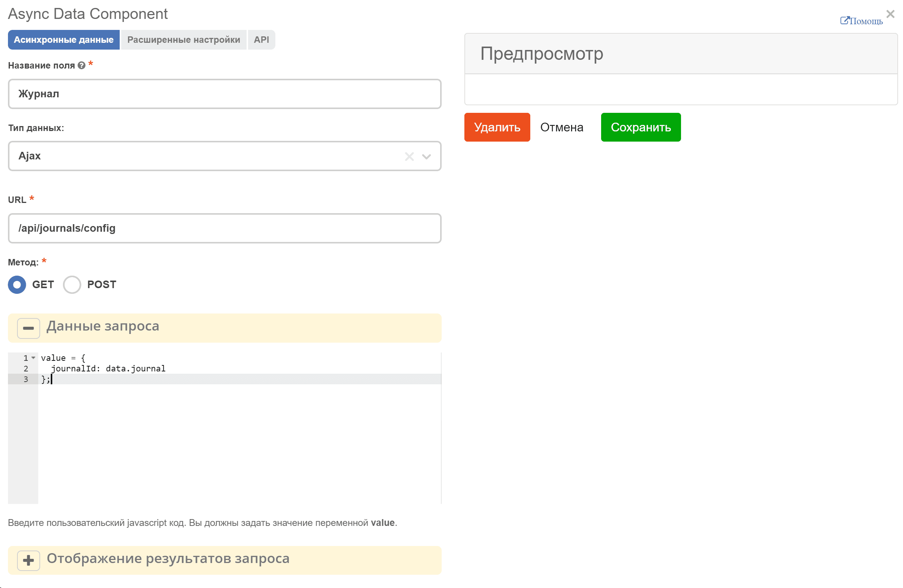The height and width of the screenshot is (588, 903).
Task: Click the code line value = {
Action: [x=63, y=358]
